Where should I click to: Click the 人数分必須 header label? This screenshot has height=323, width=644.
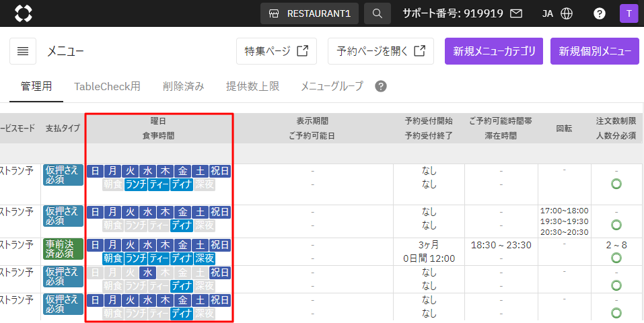pyautogui.click(x=616, y=136)
